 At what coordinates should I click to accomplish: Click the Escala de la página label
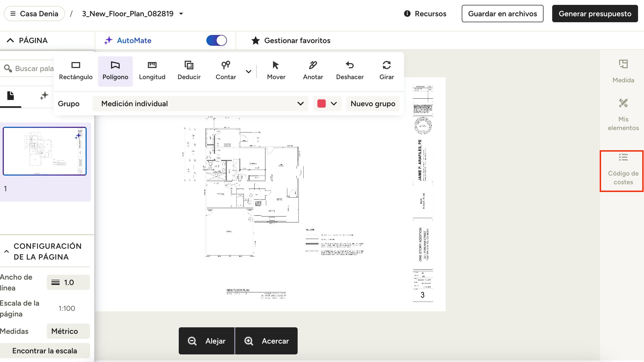coord(19,308)
